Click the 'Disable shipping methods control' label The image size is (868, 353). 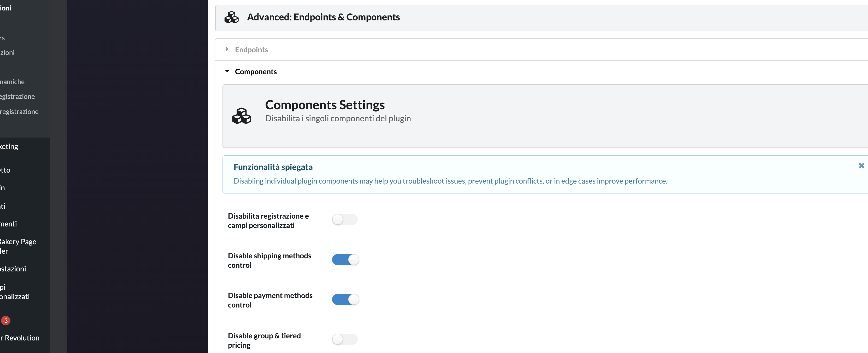coord(269,260)
